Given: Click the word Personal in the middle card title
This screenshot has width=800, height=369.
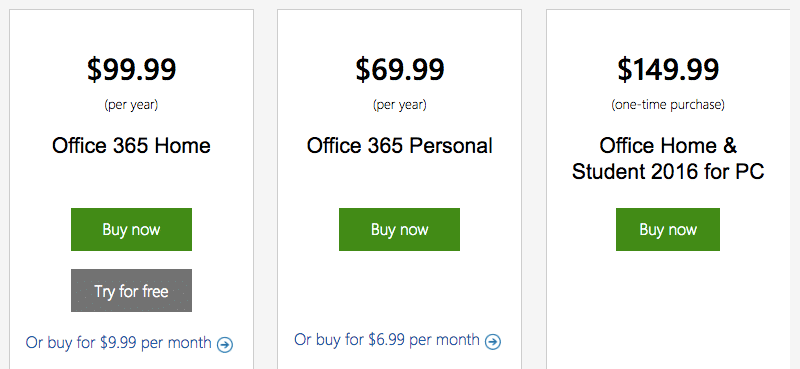Looking at the screenshot, I should point(451,146).
